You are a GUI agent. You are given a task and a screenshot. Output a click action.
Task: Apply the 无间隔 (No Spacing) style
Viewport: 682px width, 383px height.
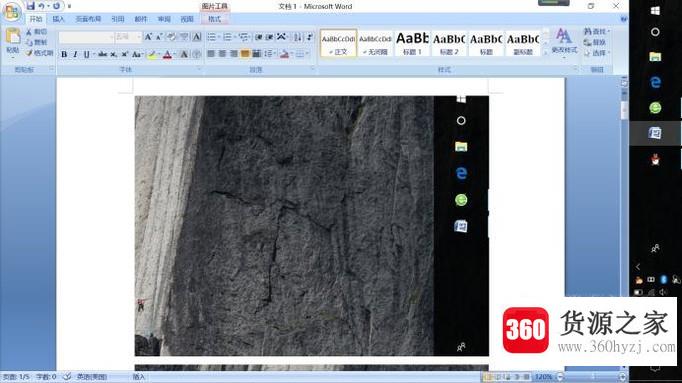(375, 43)
